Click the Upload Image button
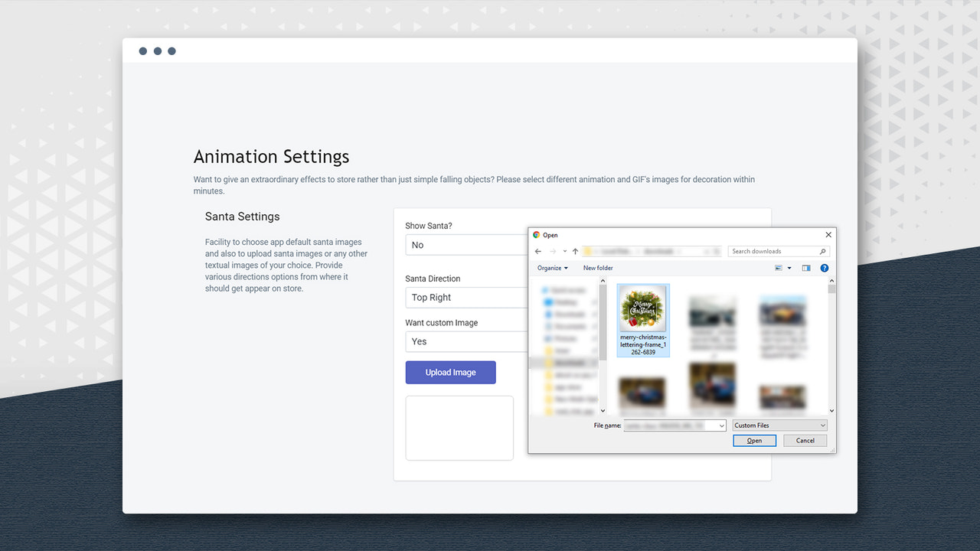Screen dimensions: 980x551 pos(450,372)
